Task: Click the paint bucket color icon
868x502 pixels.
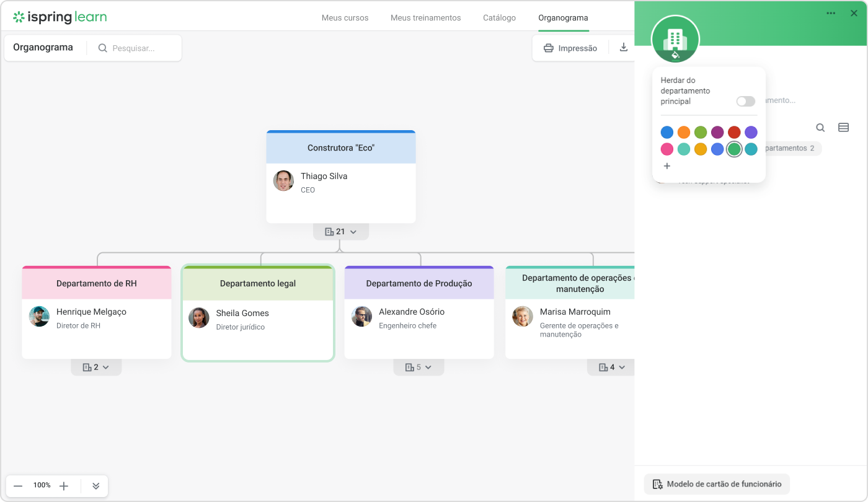Action: point(676,55)
